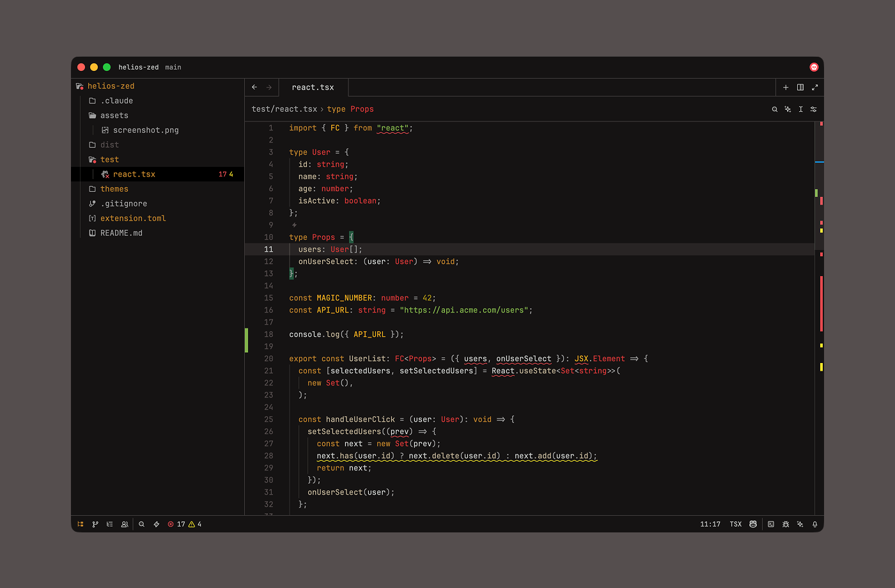Click handleUserClick function name
The width and height of the screenshot is (895, 588).
tap(361, 419)
